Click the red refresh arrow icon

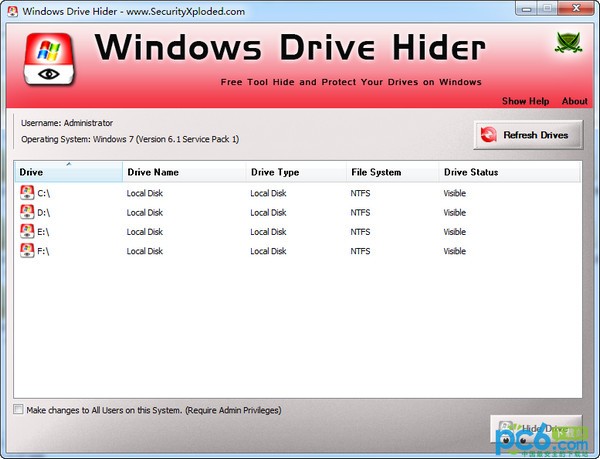tap(489, 135)
